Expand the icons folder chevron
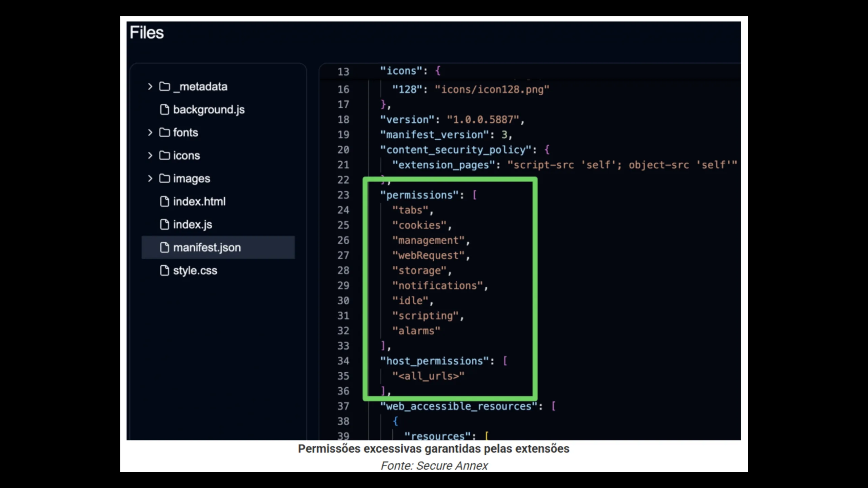 coord(150,156)
